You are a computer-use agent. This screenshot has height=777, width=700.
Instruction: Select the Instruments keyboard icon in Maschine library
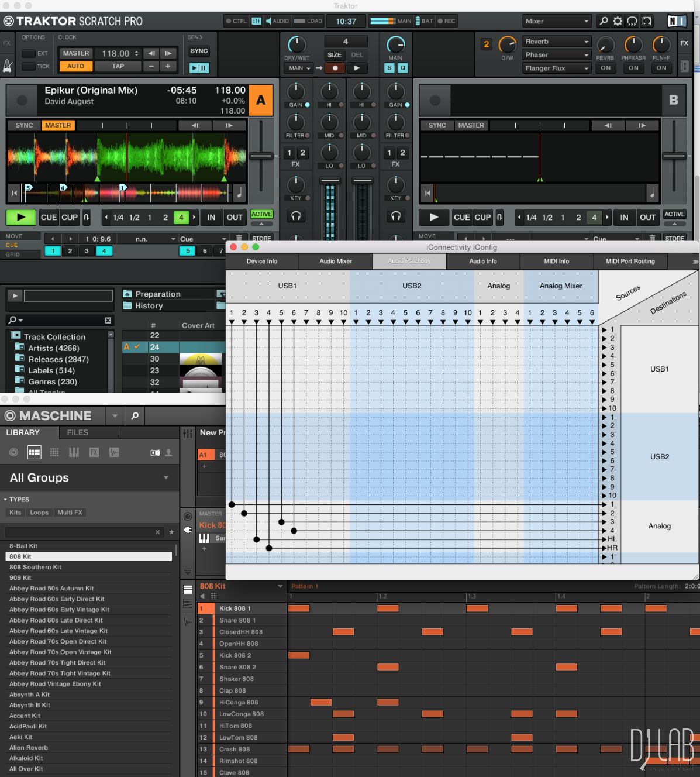pos(74,452)
